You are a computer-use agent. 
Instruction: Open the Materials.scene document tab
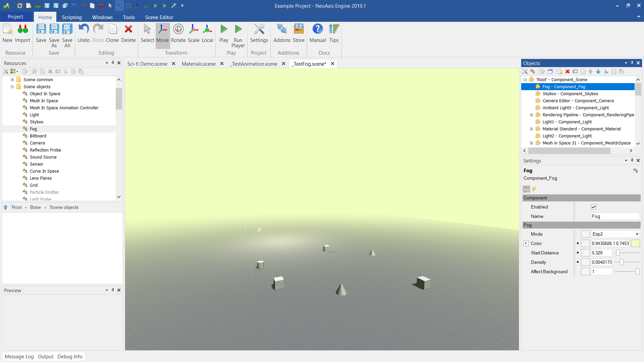coord(199,64)
